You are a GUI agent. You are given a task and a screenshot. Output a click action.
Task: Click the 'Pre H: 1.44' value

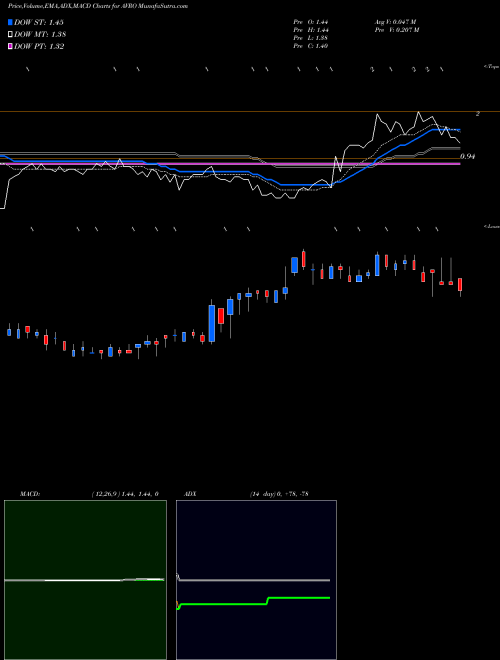coord(311,30)
